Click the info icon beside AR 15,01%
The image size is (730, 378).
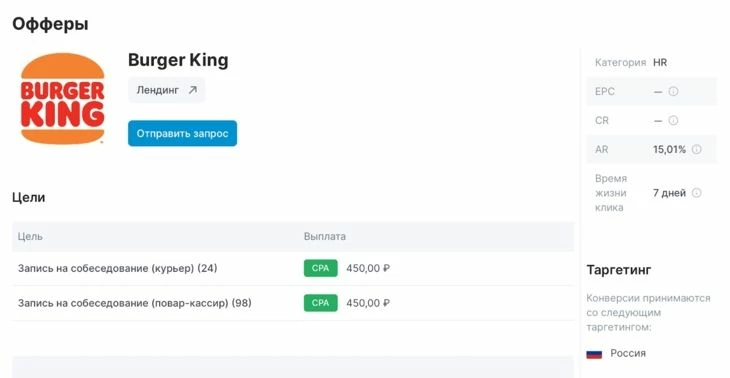click(x=696, y=149)
